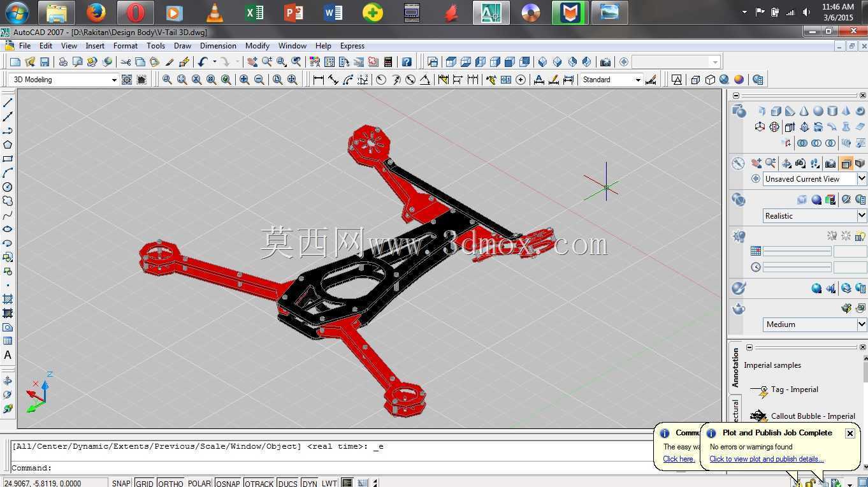Viewport: 868px width, 487px height.
Task: Collapse the tool palette minus button
Action: click(x=749, y=347)
